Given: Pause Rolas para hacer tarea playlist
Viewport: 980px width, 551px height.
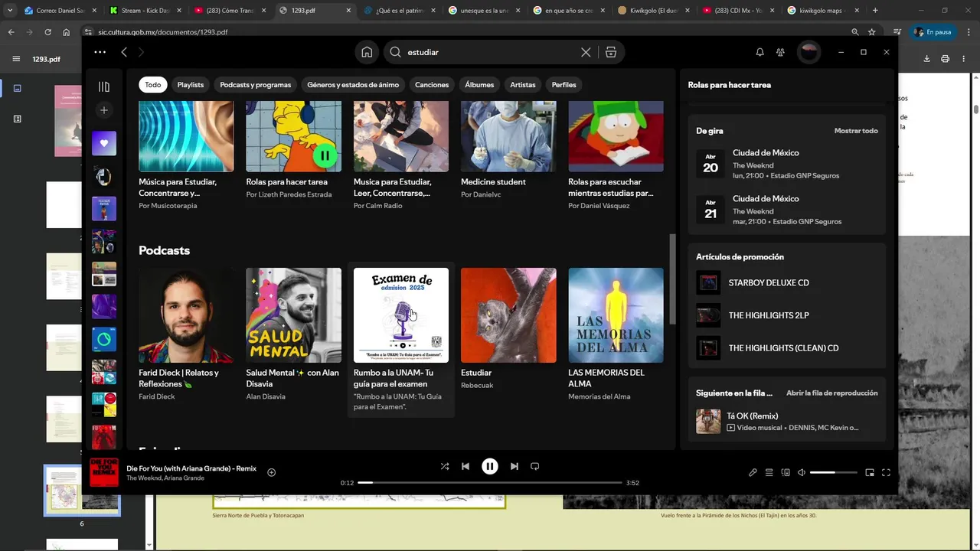Looking at the screenshot, I should click(325, 155).
